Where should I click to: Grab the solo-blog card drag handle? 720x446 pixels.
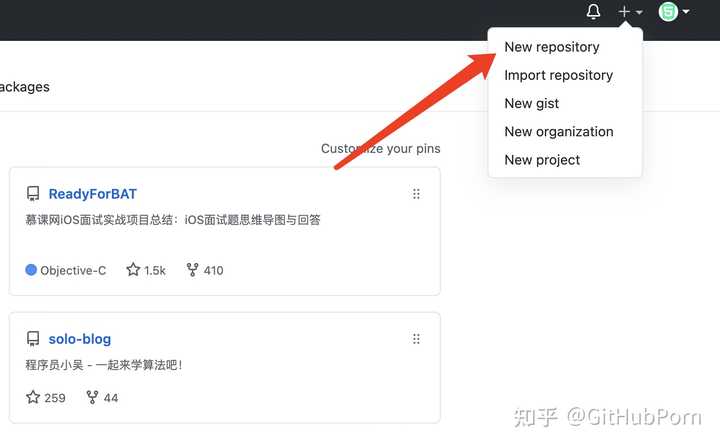pos(416,339)
